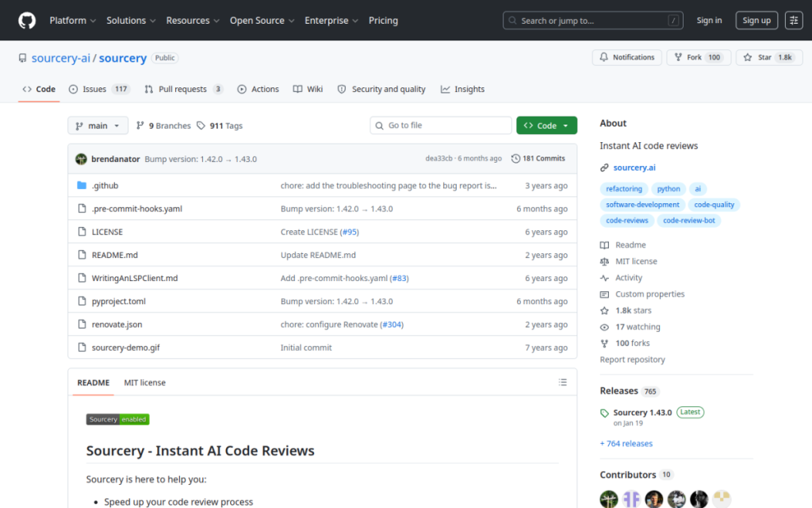Image resolution: width=812 pixels, height=508 pixels.
Task: Open the .pre-commit-hooks.yaml file
Action: tap(136, 209)
